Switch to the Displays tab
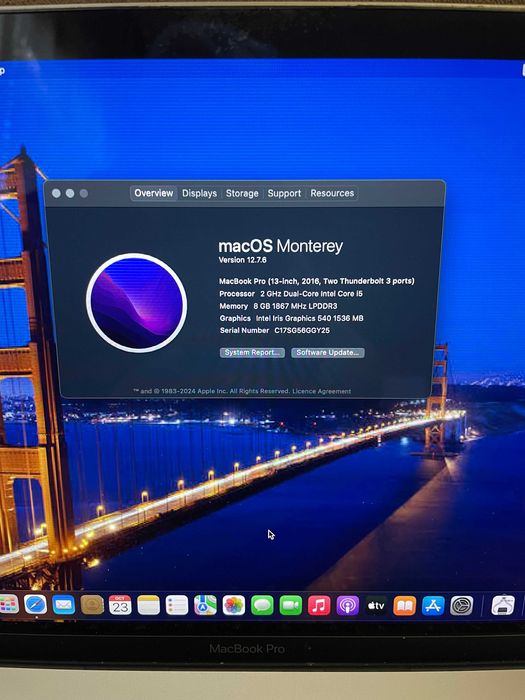Viewport: 525px width, 700px height. point(200,193)
